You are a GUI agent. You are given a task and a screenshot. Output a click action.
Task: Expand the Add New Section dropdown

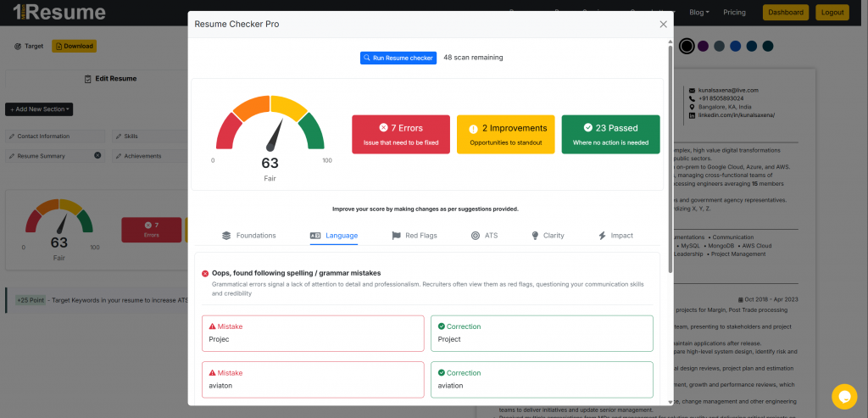(39, 109)
